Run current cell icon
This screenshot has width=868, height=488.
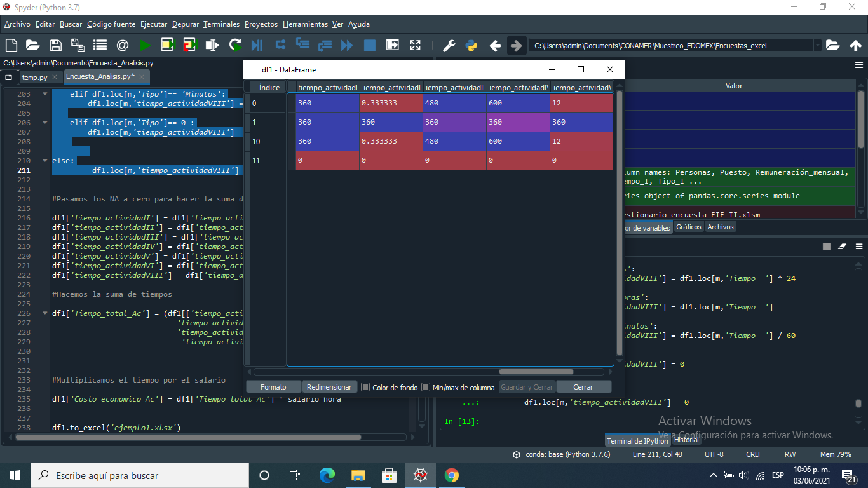168,45
